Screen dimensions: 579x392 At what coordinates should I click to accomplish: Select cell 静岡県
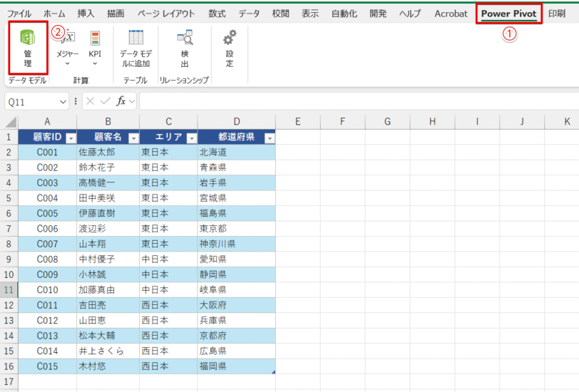tap(236, 274)
